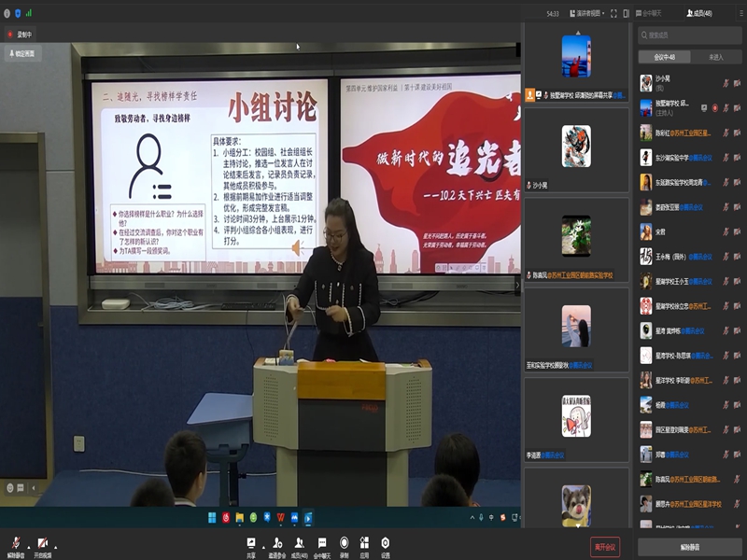Click the meeting info icon at top left
This screenshot has height=560, width=747.
7,13
